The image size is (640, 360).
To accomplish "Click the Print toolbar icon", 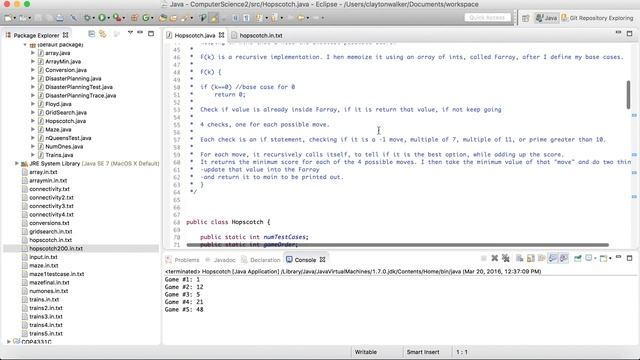I will click(x=60, y=18).
